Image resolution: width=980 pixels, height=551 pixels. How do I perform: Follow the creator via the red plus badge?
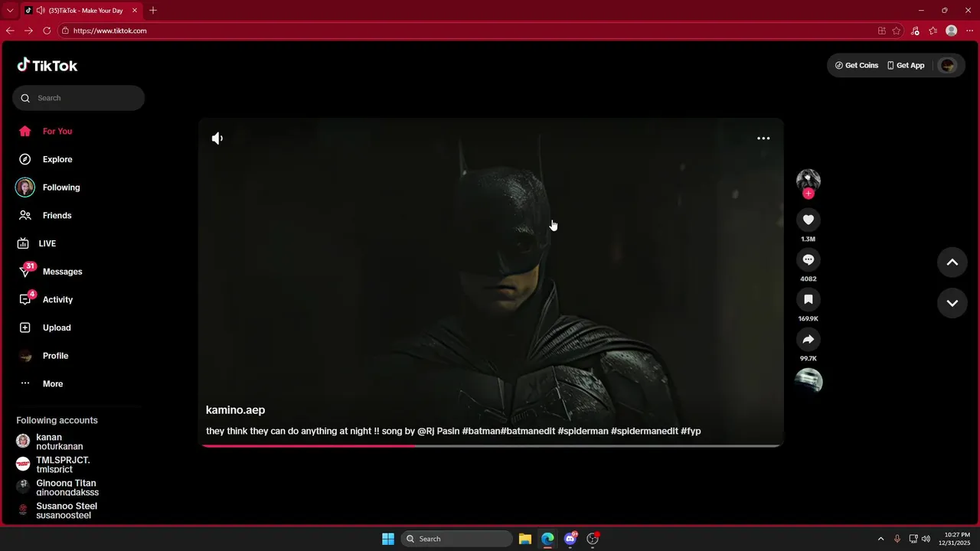(808, 194)
